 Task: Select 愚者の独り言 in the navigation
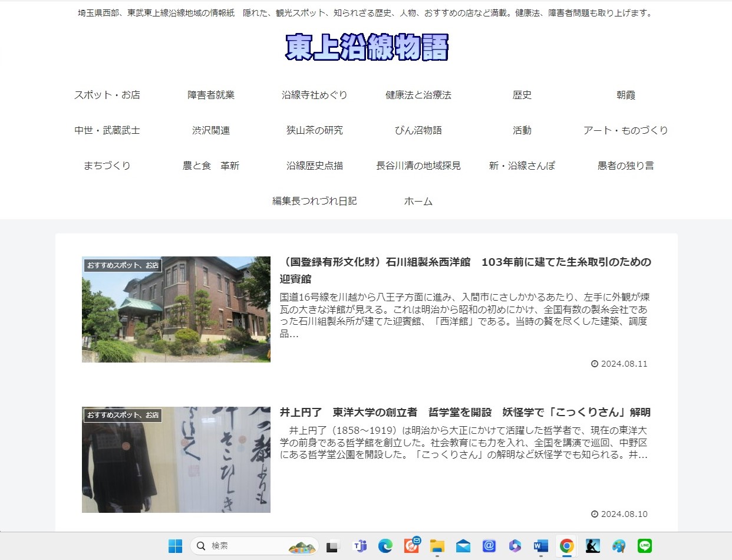(626, 166)
